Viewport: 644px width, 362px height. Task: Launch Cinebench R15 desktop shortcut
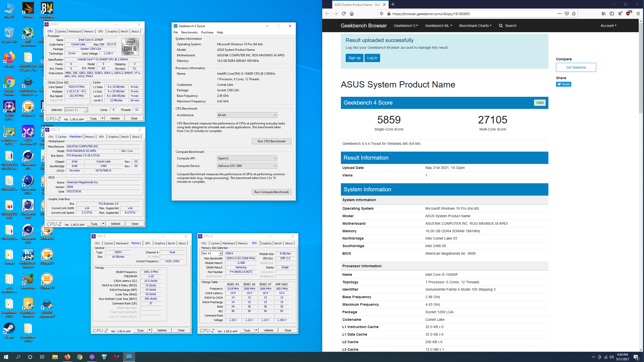tap(28, 160)
